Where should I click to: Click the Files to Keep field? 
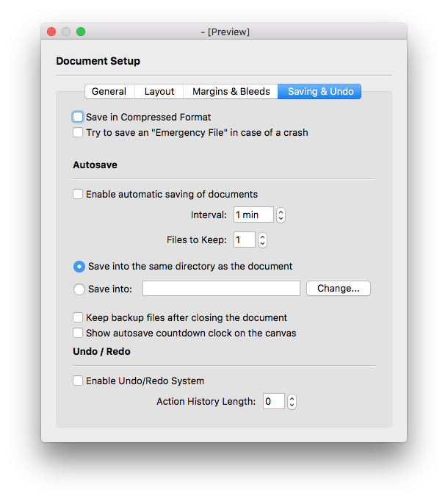[244, 240]
